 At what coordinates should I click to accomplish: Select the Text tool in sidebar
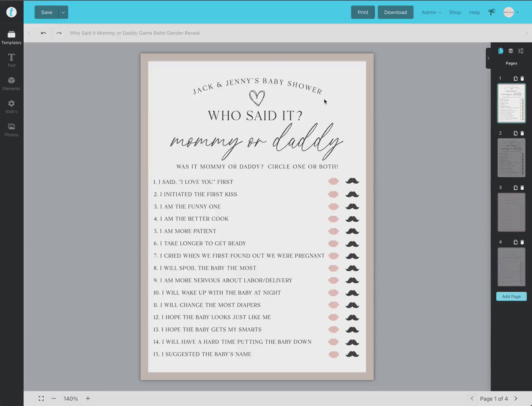[x=11, y=60]
